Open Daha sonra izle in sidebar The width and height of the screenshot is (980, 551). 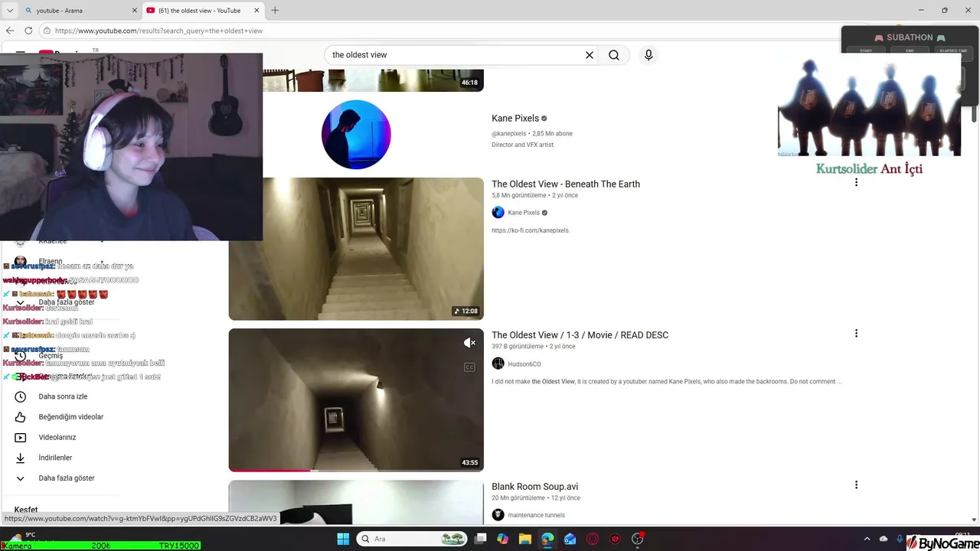(x=63, y=396)
